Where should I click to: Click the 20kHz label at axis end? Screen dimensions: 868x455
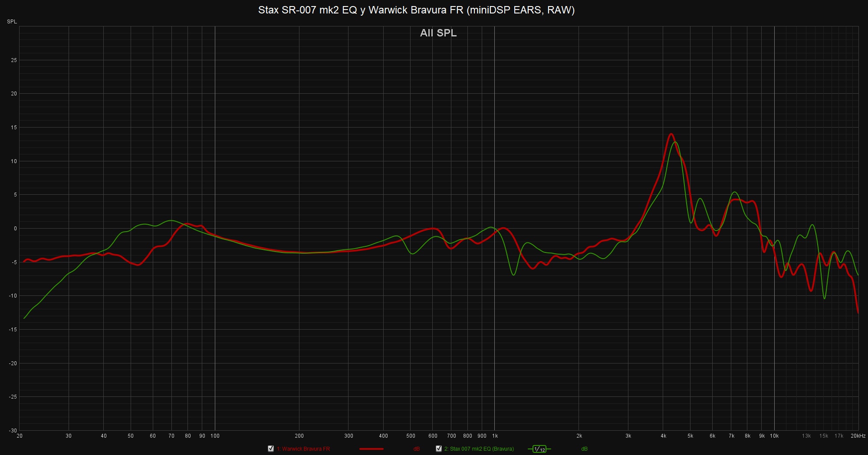coord(858,436)
